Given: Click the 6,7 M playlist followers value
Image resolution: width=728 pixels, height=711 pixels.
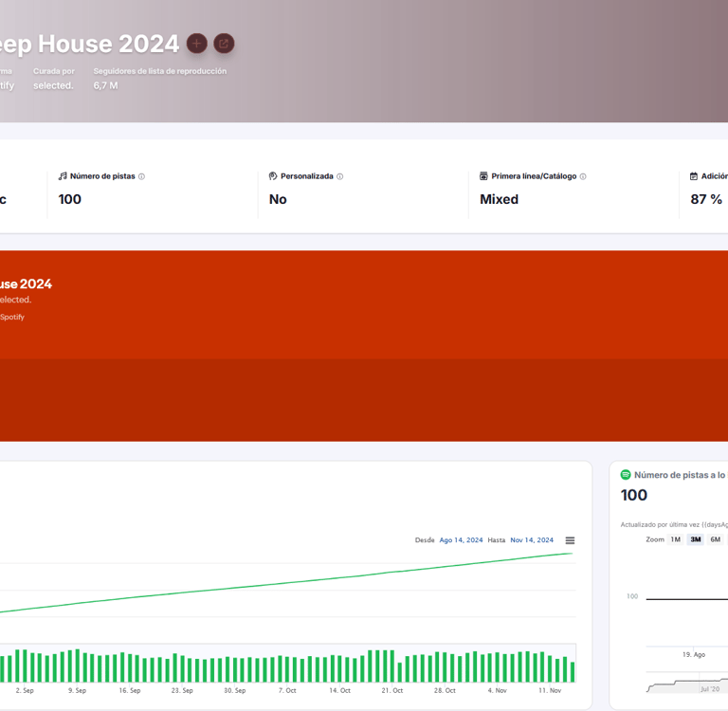Looking at the screenshot, I should pyautogui.click(x=106, y=85).
